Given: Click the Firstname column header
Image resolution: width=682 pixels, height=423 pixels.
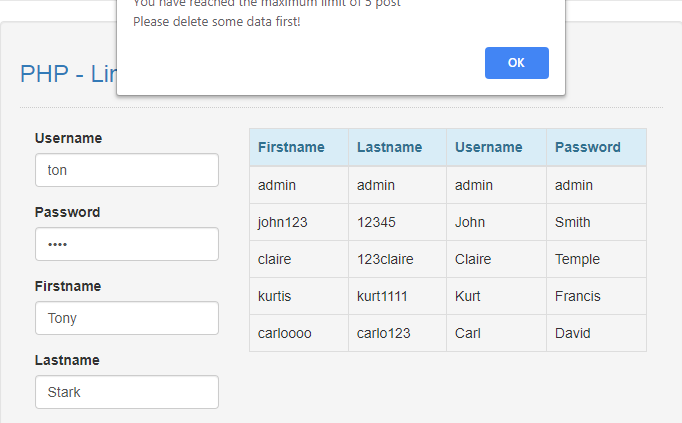Looking at the screenshot, I should (291, 147).
